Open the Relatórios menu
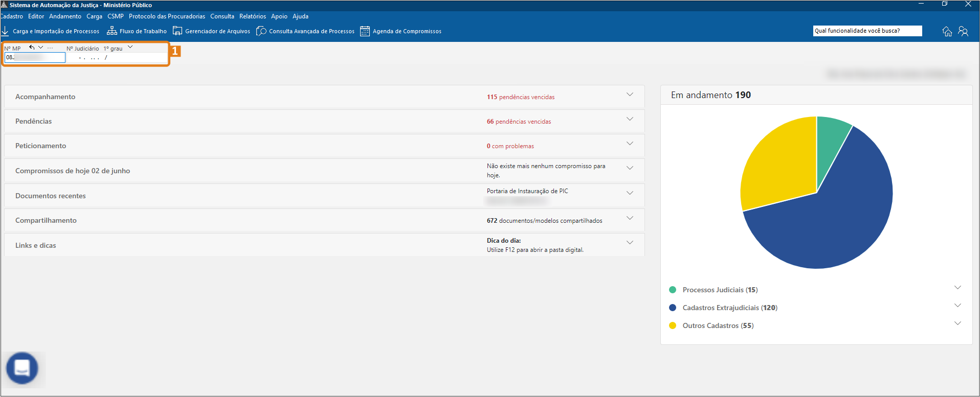 tap(252, 16)
